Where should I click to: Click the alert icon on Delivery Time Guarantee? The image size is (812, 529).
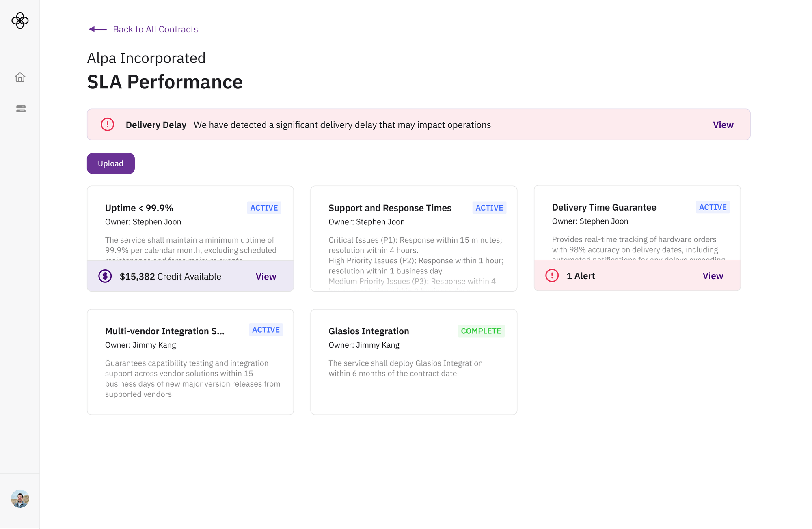coord(552,275)
